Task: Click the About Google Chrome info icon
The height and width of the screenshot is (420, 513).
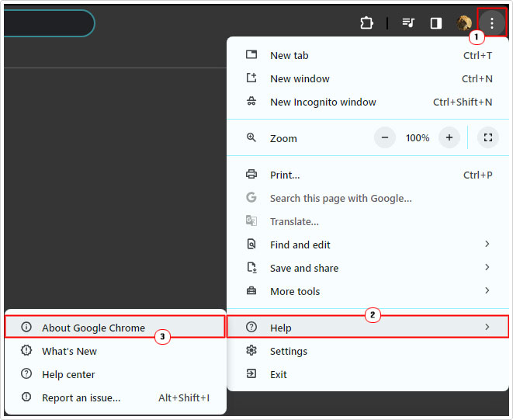Action: 26,327
